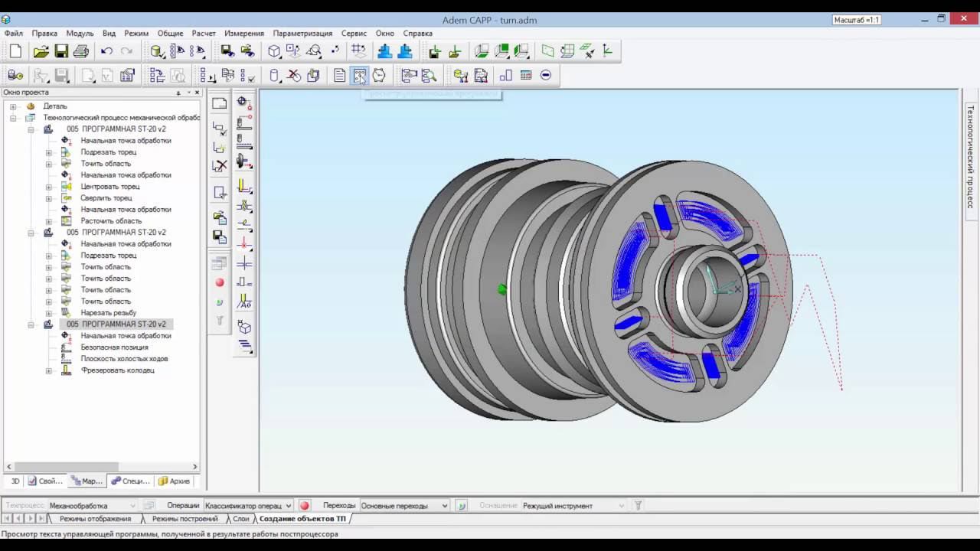
Task: Select the highlighted third 005 ПРОГРАММНАЯ ST-20 v2 item
Action: coord(116,324)
